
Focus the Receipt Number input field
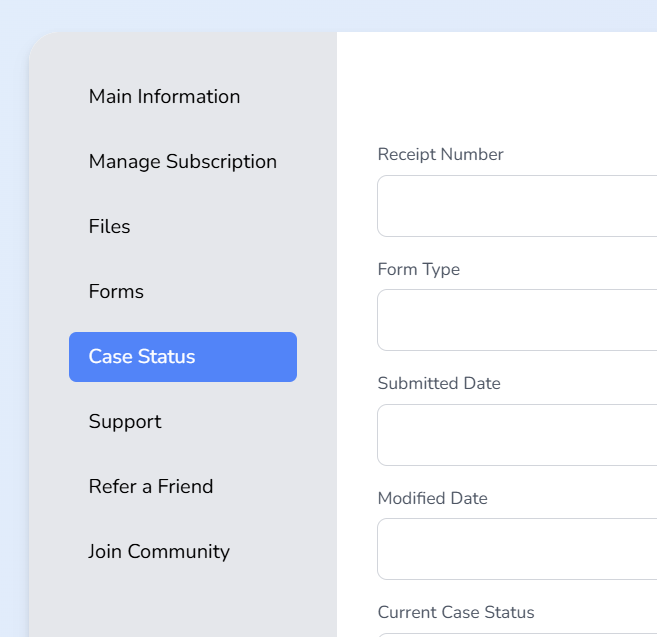pyautogui.click(x=517, y=206)
